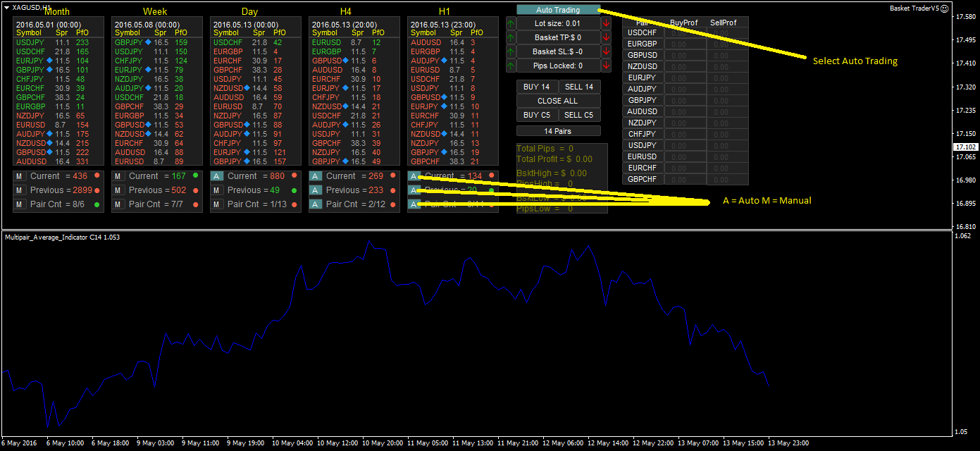Click the Lot size: 0.01 field
The image size is (980, 451).
(558, 23)
